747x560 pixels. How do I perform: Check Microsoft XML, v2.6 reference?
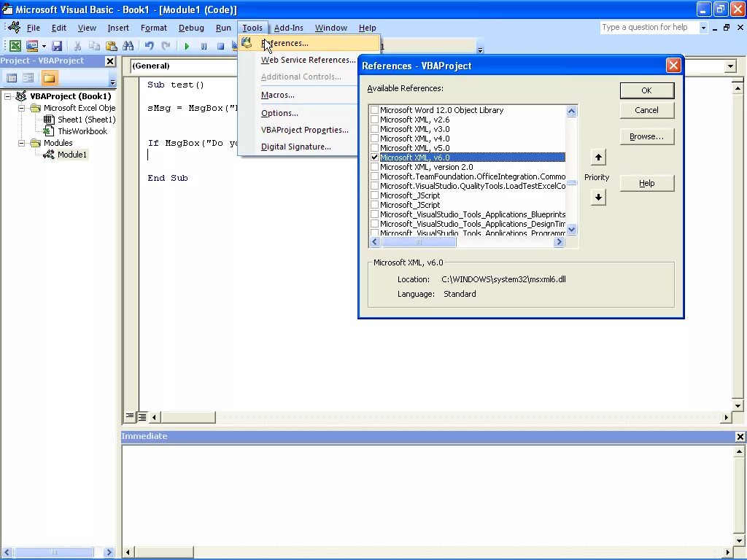click(x=374, y=120)
